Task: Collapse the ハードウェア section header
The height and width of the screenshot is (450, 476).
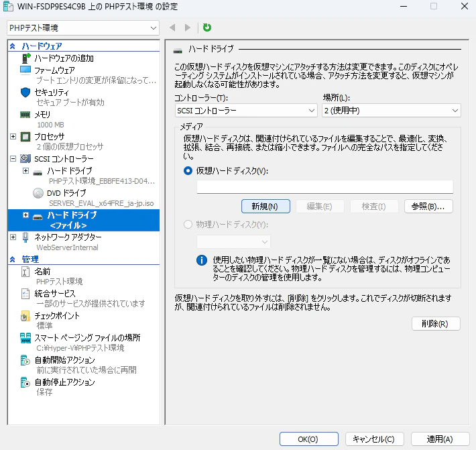Action: click(13, 46)
